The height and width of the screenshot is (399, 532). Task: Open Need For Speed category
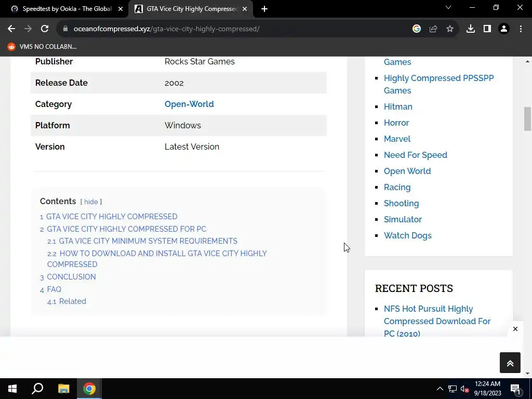(415, 155)
